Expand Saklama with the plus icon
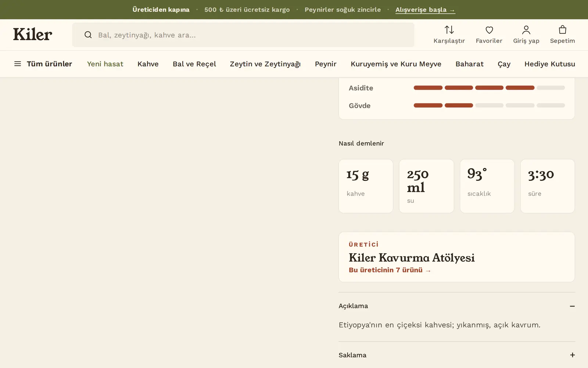 click(x=572, y=355)
